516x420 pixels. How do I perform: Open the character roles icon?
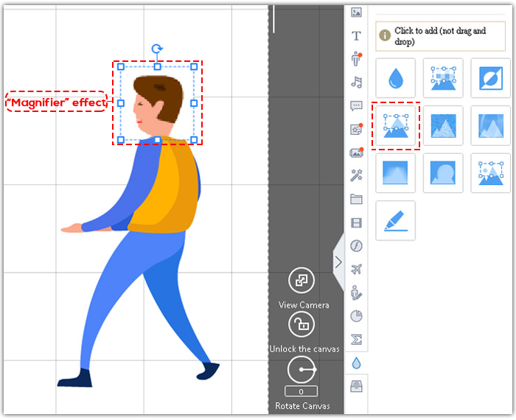pyautogui.click(x=356, y=59)
